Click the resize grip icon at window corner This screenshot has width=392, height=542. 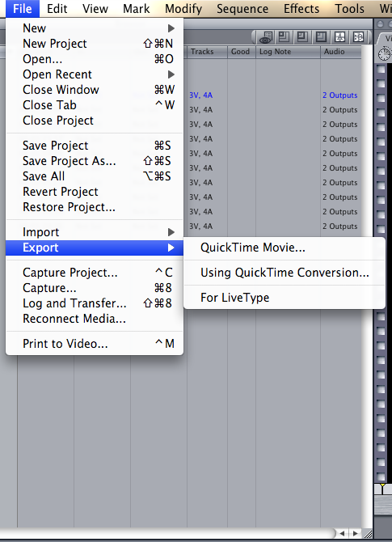[369, 534]
